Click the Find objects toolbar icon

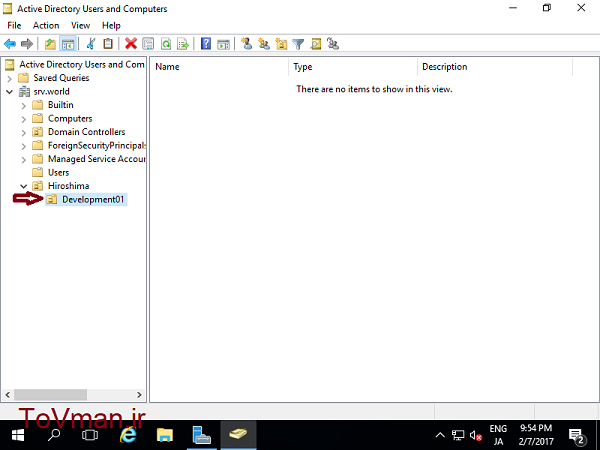tap(316, 44)
